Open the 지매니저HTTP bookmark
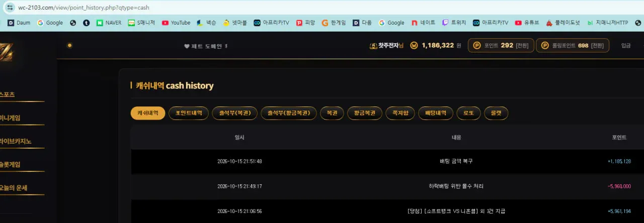The width and height of the screenshot is (644, 223). (607, 23)
